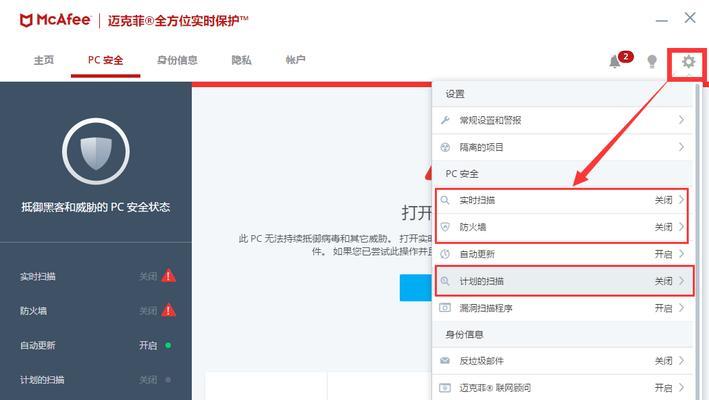The height and width of the screenshot is (400, 709).
Task: Expand chevron on 常规设置和警报 row
Action: click(x=681, y=120)
